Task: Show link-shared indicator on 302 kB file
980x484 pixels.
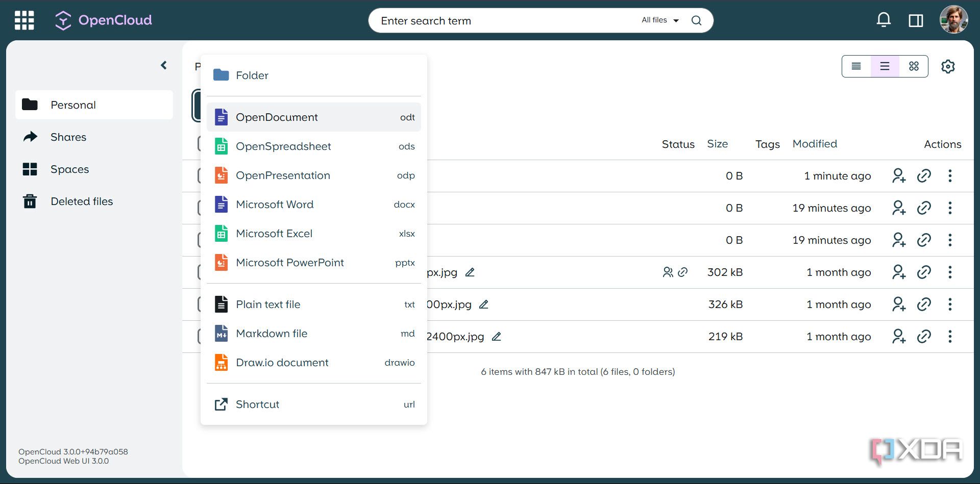Action: (683, 272)
